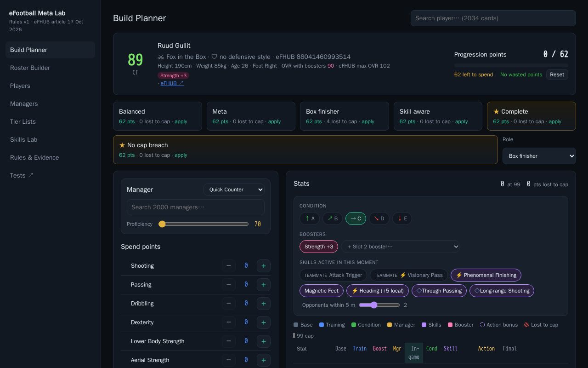Image resolution: width=588 pixels, height=368 pixels.
Task: Click the Train column header
Action: click(360, 349)
